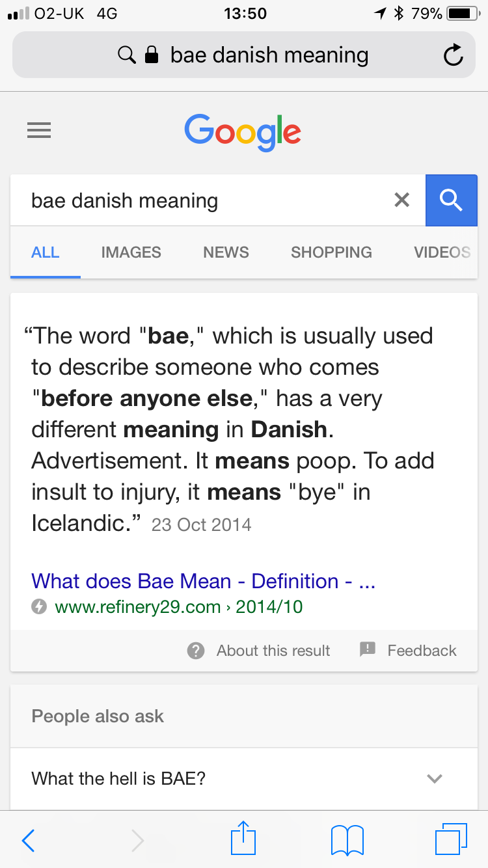Reload the page with the refresh icon
This screenshot has height=868, width=488.
click(x=454, y=55)
